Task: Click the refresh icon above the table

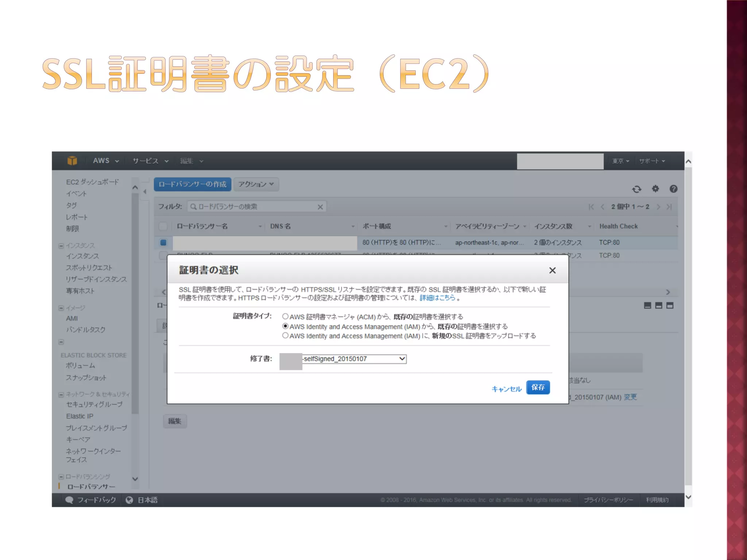Action: click(636, 189)
